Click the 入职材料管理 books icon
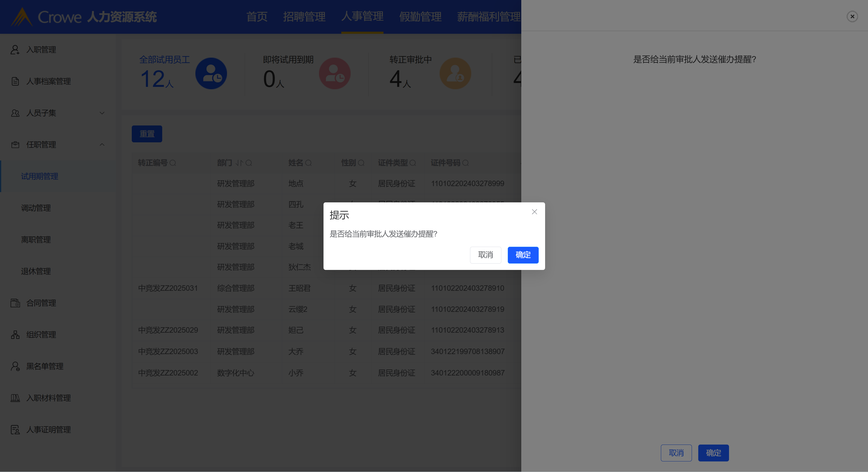The image size is (868, 472). point(15,398)
